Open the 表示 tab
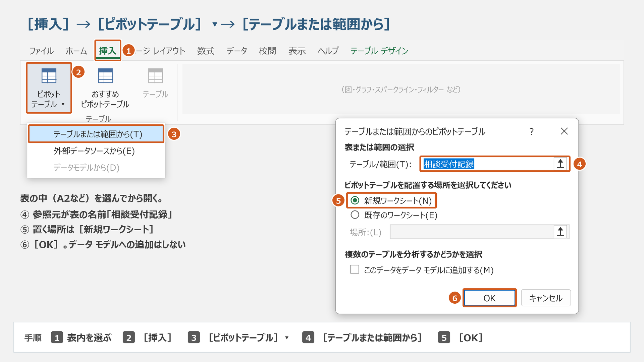The image size is (644, 362). click(x=297, y=51)
